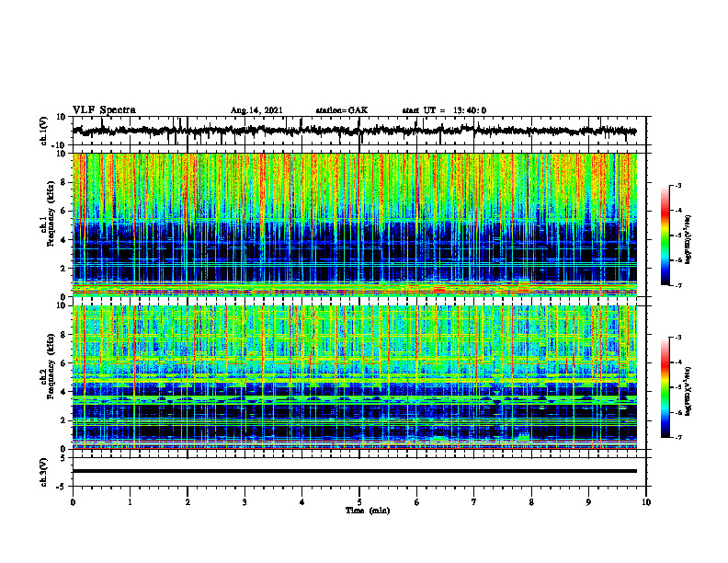Click the "10" kHz tick on ch.2 frequency axis

(63, 306)
